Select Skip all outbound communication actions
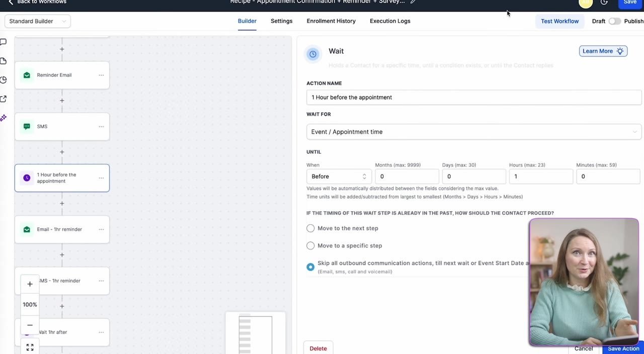This screenshot has height=354, width=644. point(310,267)
